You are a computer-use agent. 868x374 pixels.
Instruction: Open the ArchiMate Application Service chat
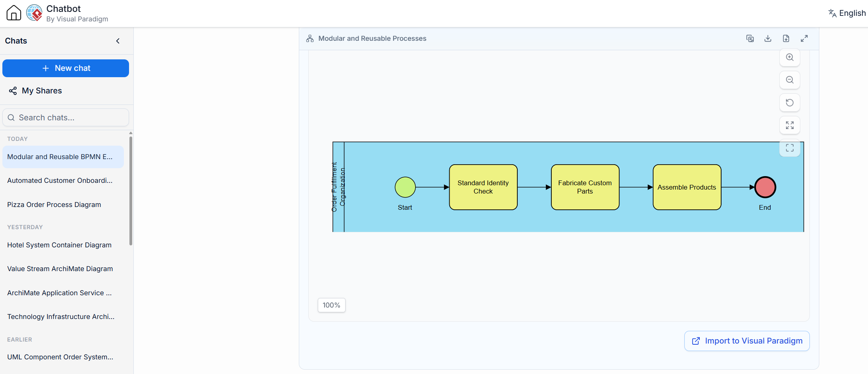tap(63, 293)
